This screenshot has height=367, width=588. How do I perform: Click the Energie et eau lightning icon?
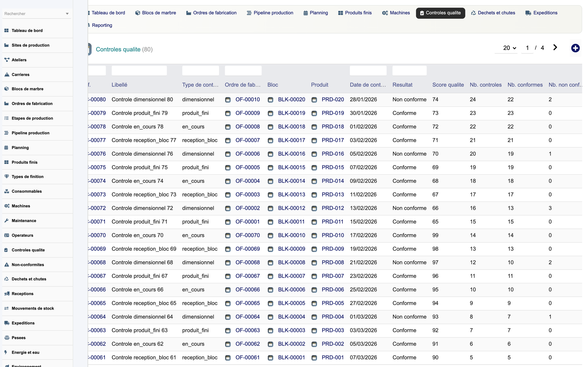click(x=6, y=352)
